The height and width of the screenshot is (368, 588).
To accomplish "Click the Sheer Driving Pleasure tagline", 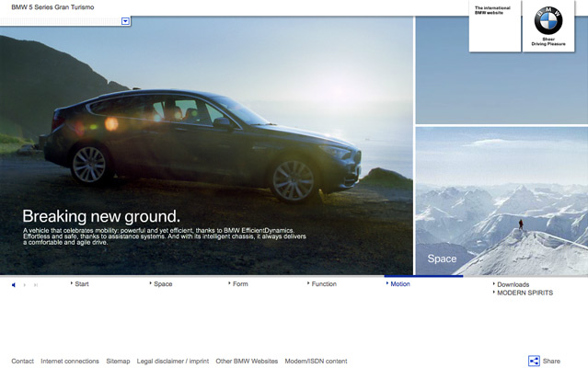I will click(x=548, y=41).
